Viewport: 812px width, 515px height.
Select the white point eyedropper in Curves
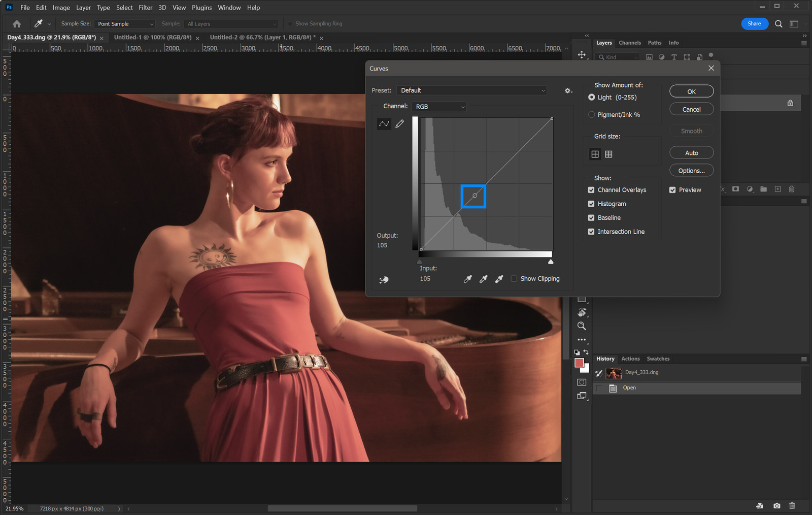coord(499,279)
